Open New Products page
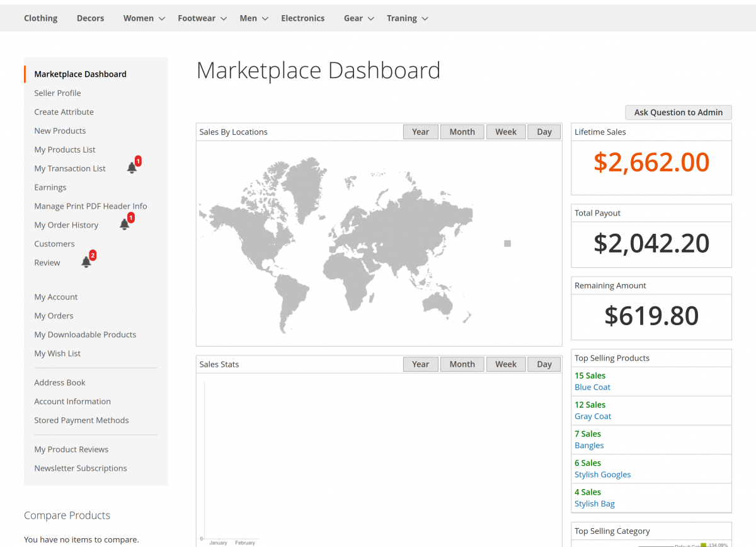756x547 pixels. [x=60, y=130]
